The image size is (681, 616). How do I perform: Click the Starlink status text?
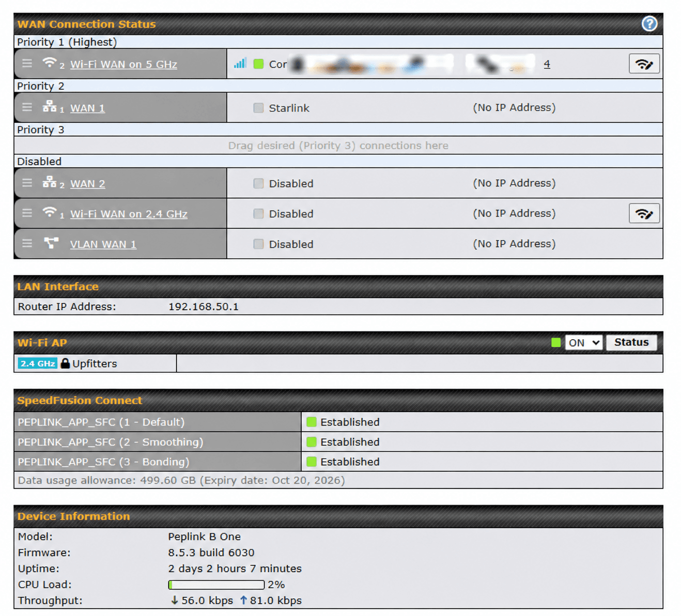(289, 108)
